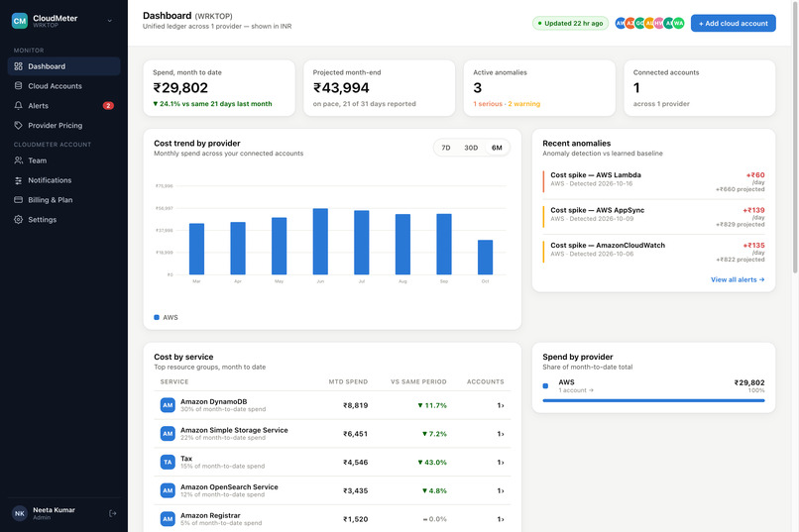Select the 6M range in cost trend
This screenshot has width=799, height=532.
coord(497,148)
